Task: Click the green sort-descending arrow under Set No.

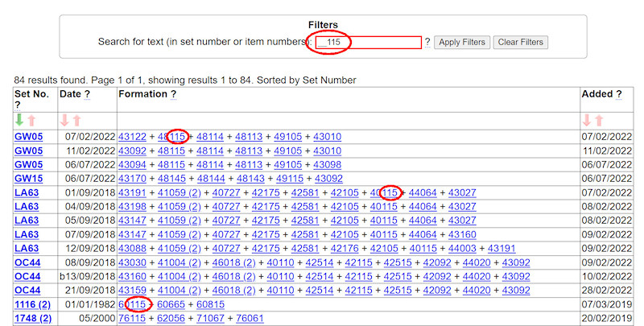Action: coord(20,120)
